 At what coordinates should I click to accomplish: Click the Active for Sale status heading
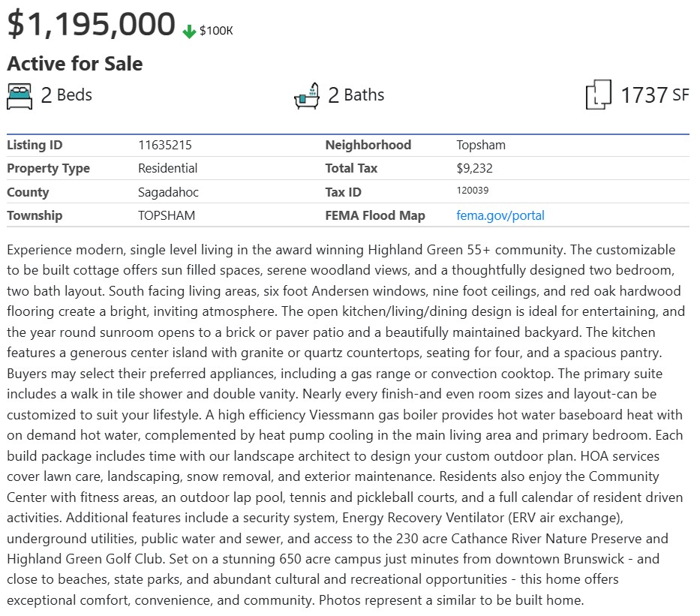(x=74, y=63)
